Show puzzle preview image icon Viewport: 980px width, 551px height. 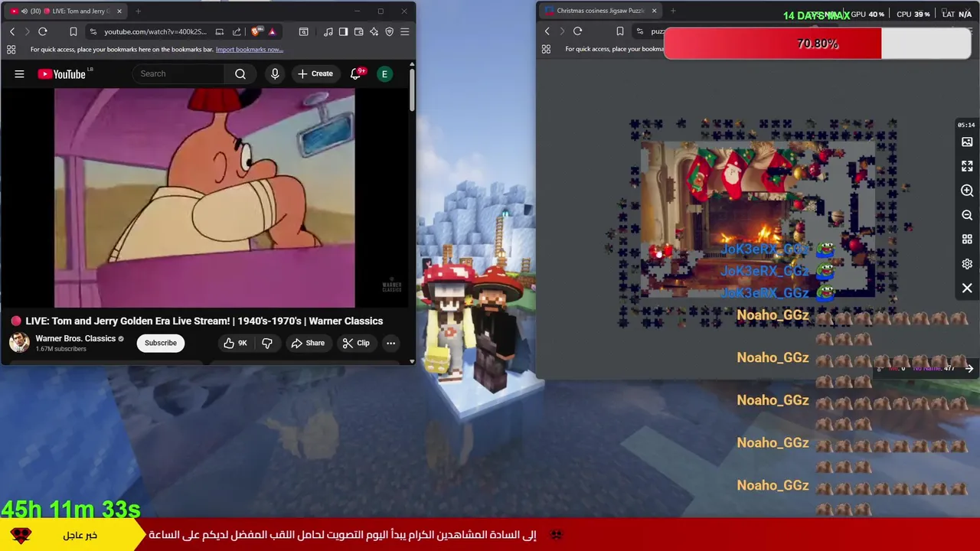(x=967, y=142)
